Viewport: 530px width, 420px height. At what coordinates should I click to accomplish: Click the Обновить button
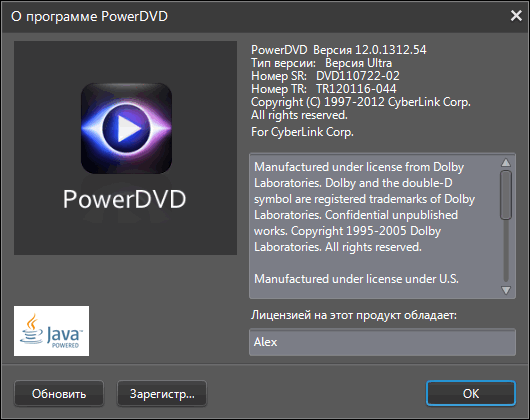coord(59,393)
